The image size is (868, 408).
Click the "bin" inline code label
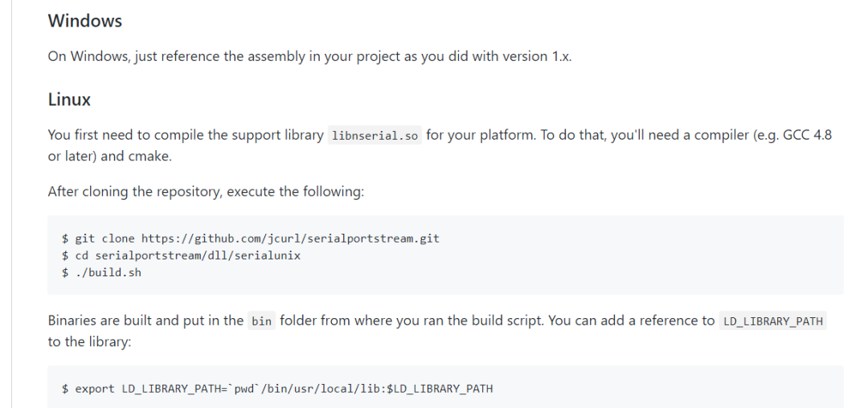tap(261, 321)
